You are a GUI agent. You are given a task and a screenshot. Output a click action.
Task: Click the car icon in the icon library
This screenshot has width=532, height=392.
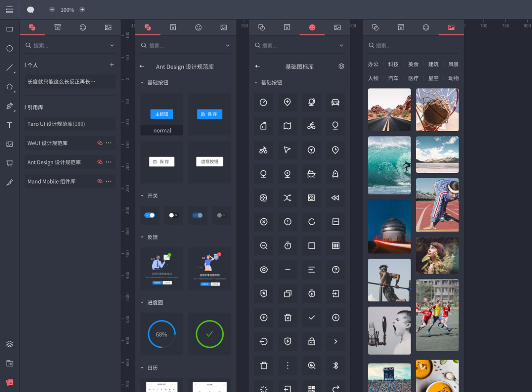tap(335, 102)
